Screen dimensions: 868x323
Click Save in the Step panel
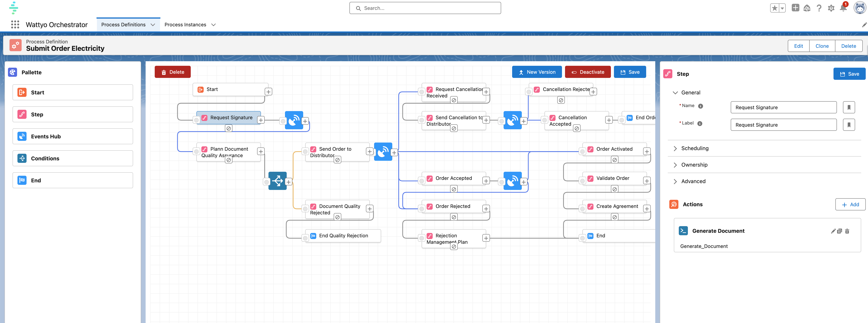tap(849, 74)
